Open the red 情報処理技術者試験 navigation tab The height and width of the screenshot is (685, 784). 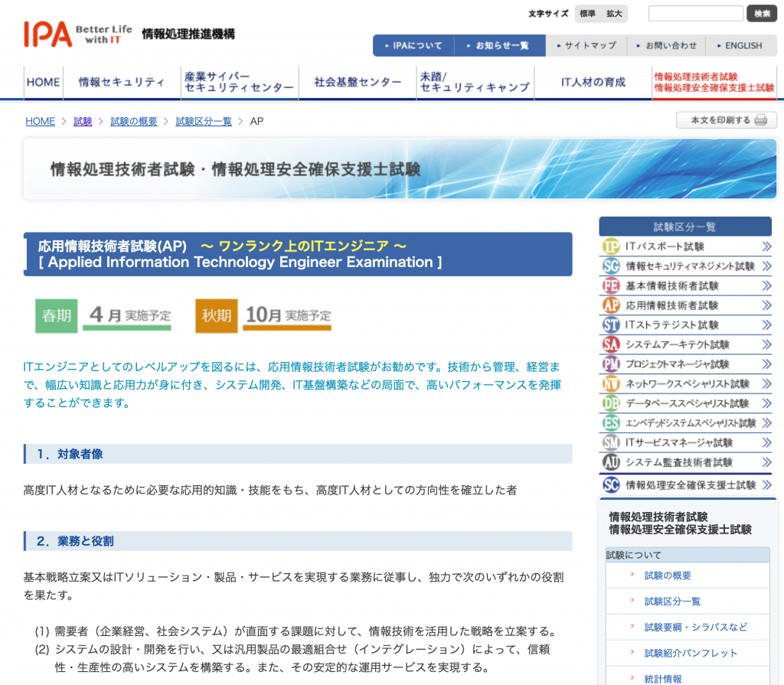coord(714,83)
